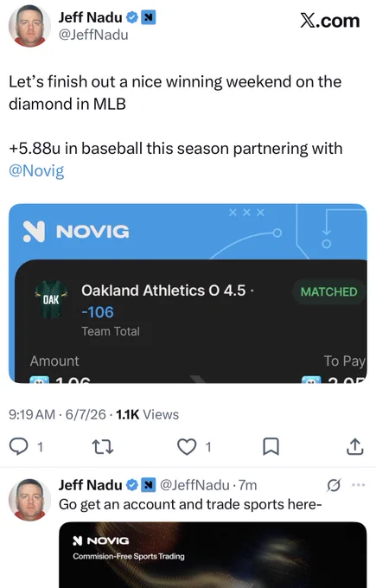Open the @Novig mention link
Viewport: 376px width, 588px height.
pyautogui.click(x=36, y=170)
